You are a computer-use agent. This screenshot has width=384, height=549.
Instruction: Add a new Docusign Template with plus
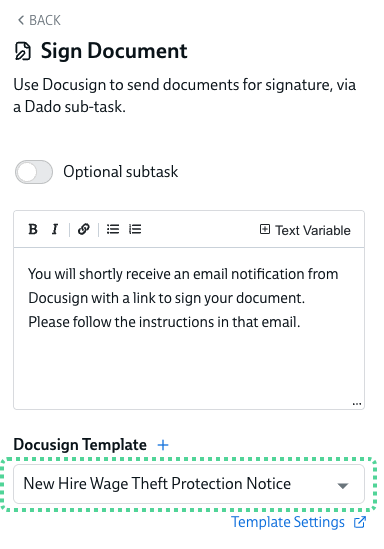[163, 445]
